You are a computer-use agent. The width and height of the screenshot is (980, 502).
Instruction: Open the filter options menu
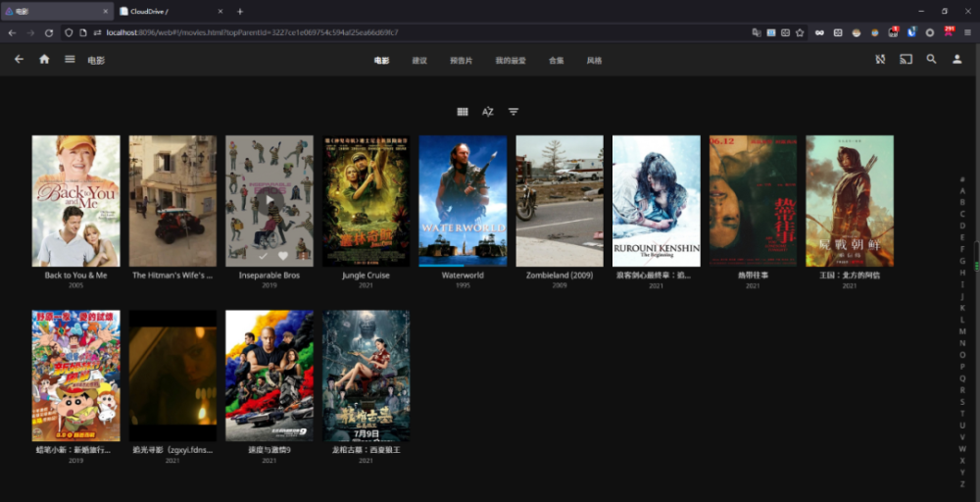coord(513,112)
